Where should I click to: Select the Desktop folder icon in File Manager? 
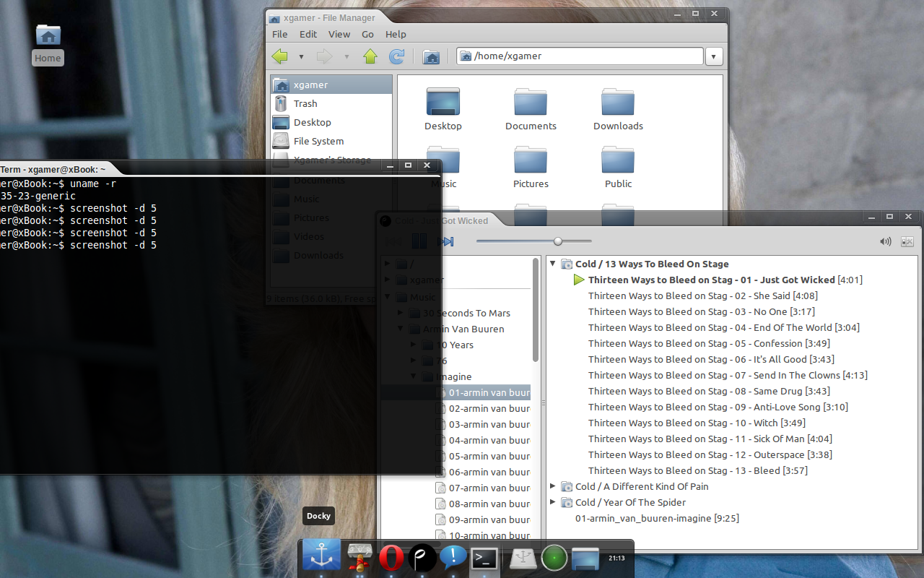pyautogui.click(x=443, y=102)
